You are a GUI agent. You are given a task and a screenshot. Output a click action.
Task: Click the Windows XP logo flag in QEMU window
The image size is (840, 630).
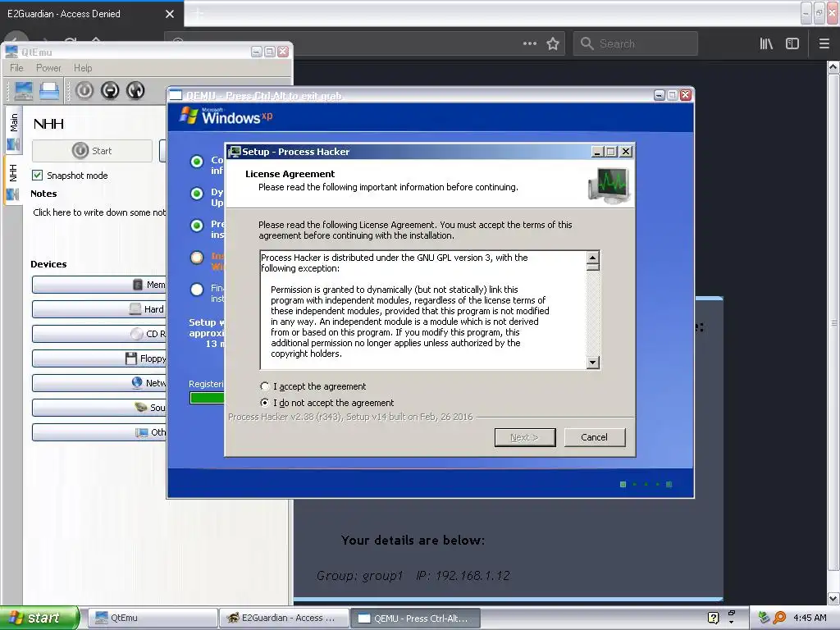pos(189,115)
